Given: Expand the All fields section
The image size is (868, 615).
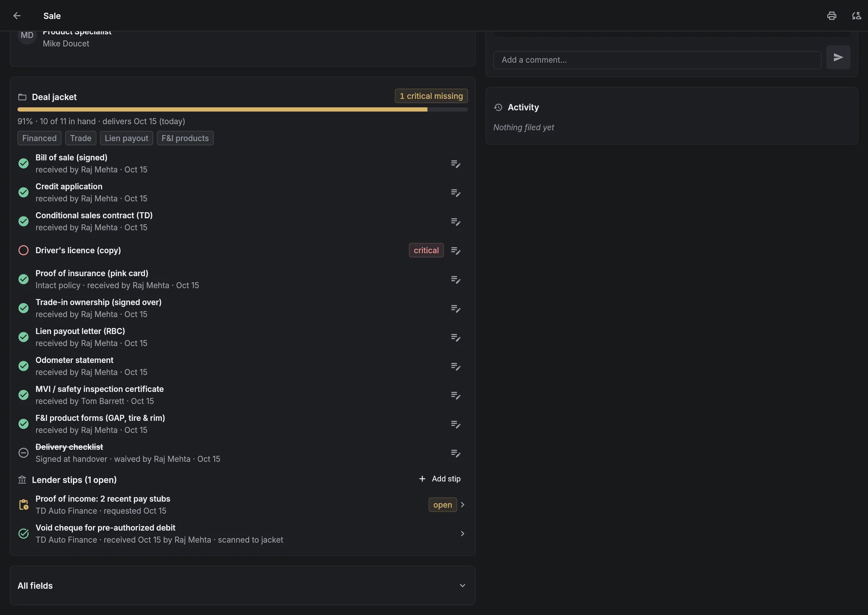Looking at the screenshot, I should [x=242, y=586].
